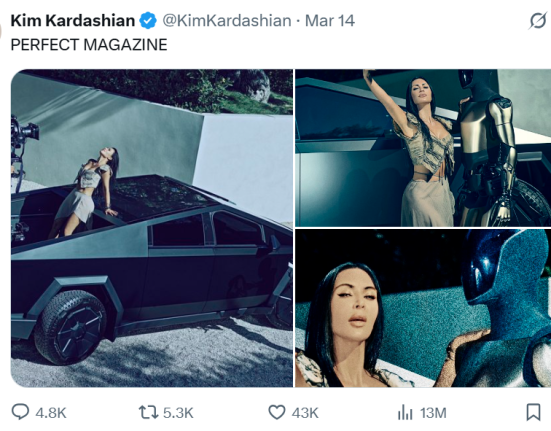Click the reply speech bubble icon
551x431 pixels.
20,412
